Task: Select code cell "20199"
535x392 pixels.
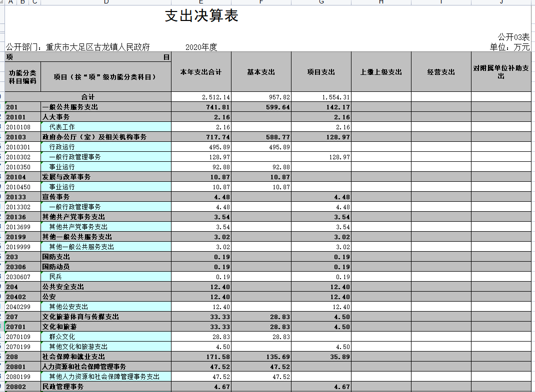Action: [22, 237]
